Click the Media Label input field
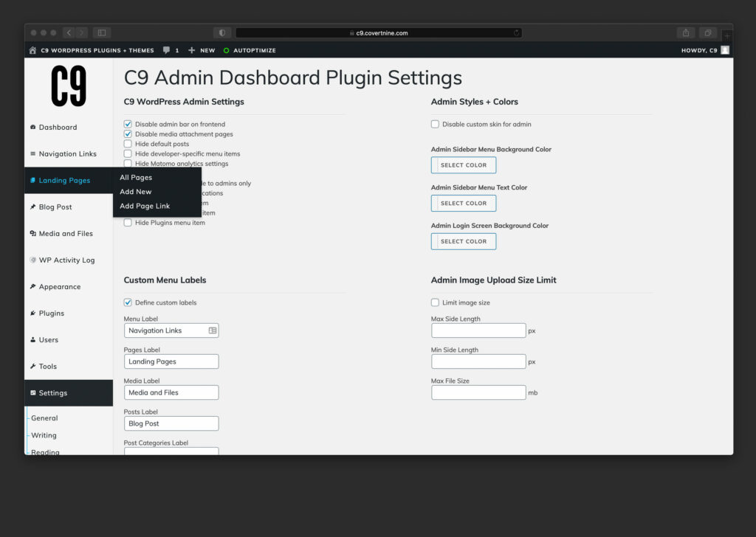Image resolution: width=756 pixels, height=537 pixels. (171, 392)
